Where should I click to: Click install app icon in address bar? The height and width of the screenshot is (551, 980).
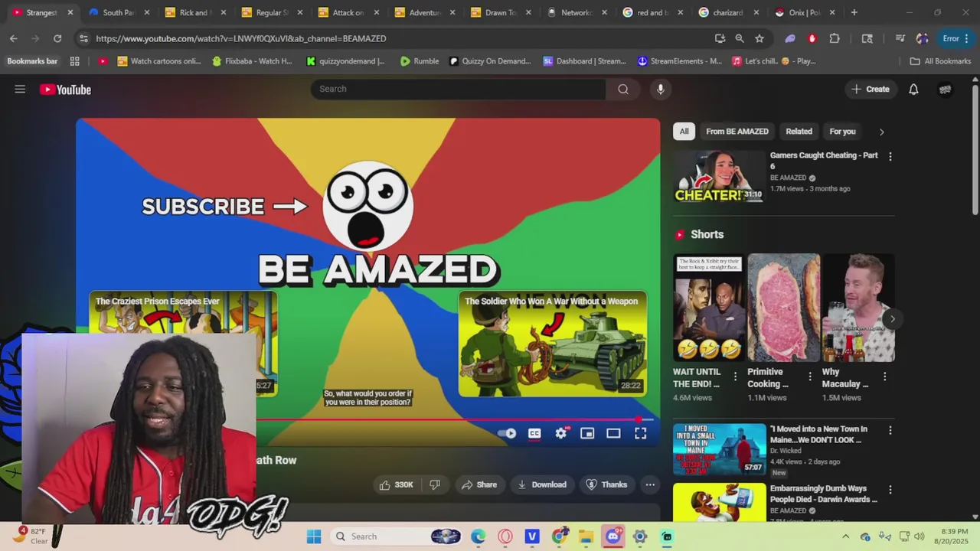720,38
